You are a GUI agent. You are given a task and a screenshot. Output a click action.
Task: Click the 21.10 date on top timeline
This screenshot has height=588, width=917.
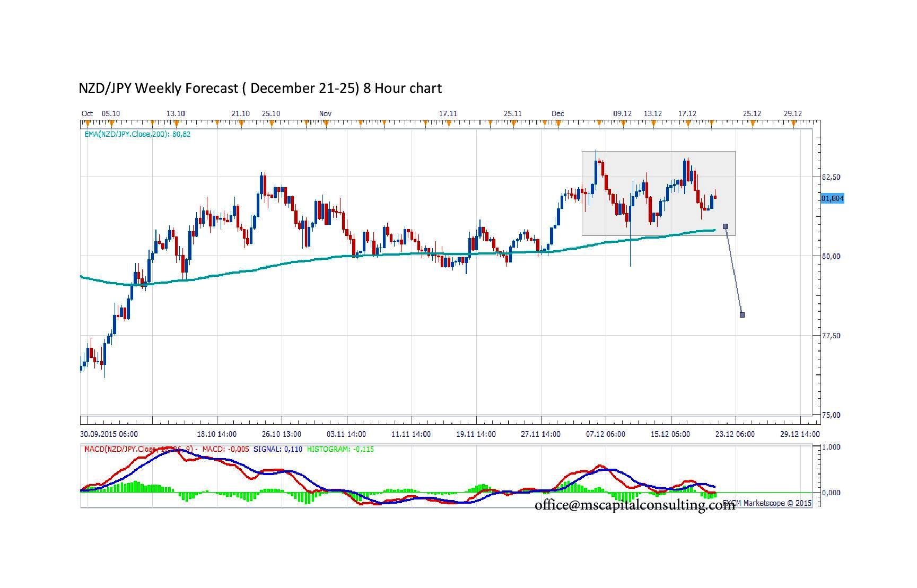(240, 113)
